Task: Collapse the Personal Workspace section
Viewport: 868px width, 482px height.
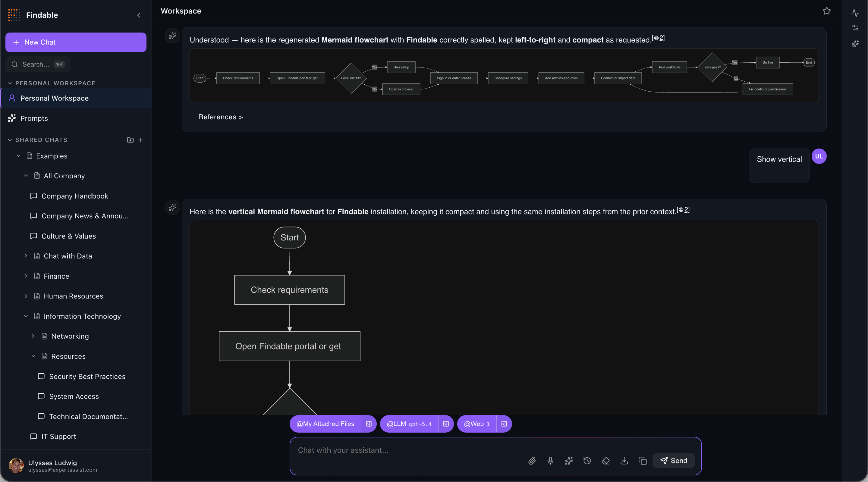Action: pos(10,83)
